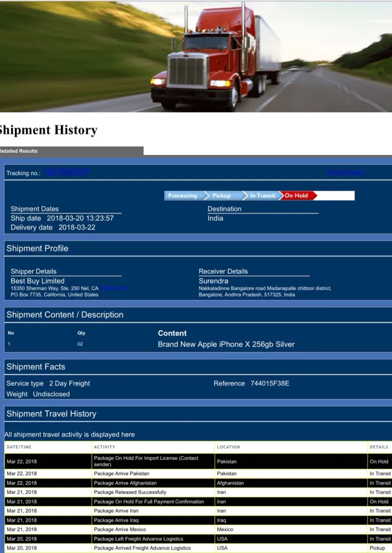Click Package On Hold For Full Payment Confirmation
The width and height of the screenshot is (392, 553).
(149, 502)
